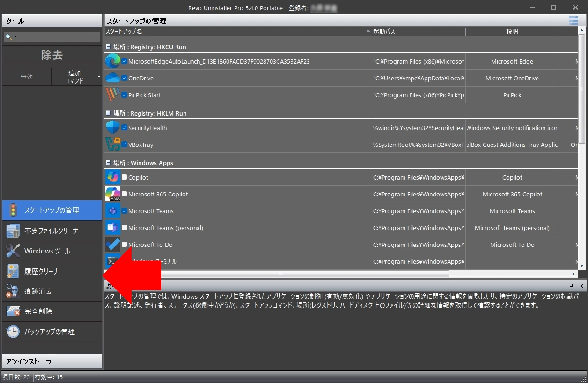Click the Copilot app icon

point(113,177)
